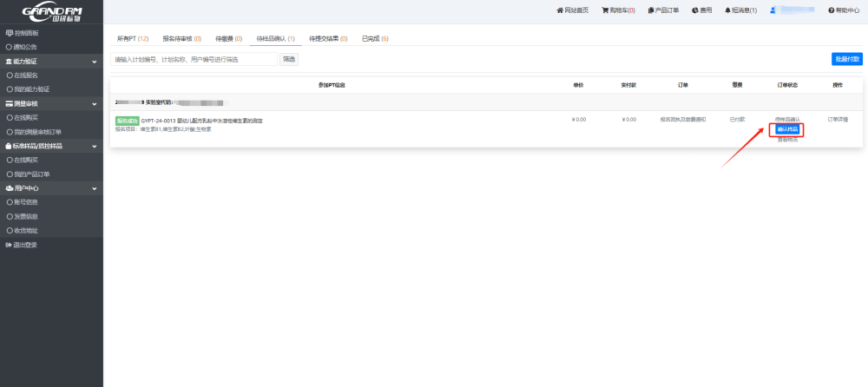The image size is (868, 387).
Task: Click the home icon for 网站首页
Action: tap(559, 10)
